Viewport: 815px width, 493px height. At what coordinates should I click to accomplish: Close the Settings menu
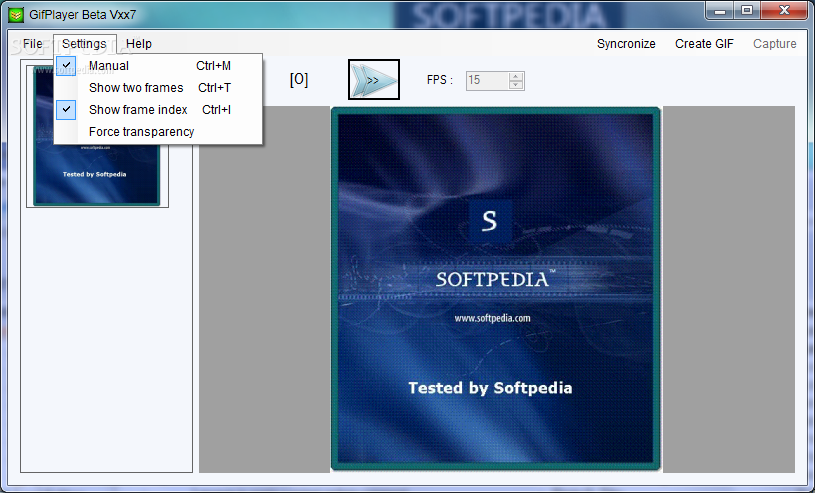coord(84,44)
